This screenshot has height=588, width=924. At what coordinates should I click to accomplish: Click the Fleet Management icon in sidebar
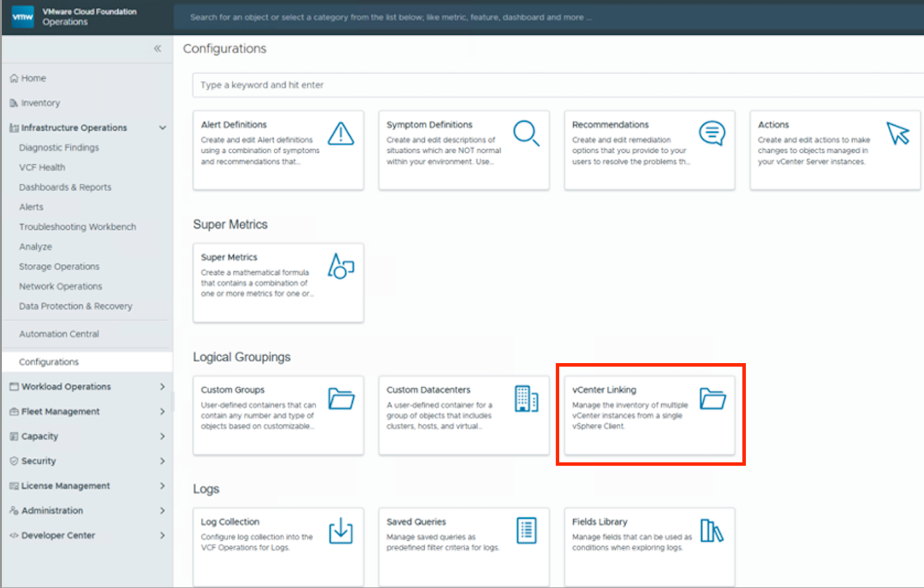click(x=14, y=411)
